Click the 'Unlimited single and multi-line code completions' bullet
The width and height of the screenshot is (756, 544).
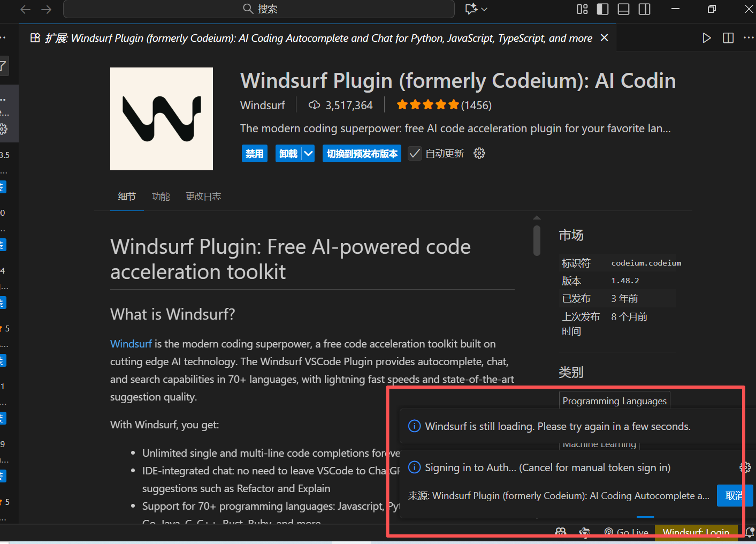[x=271, y=453]
